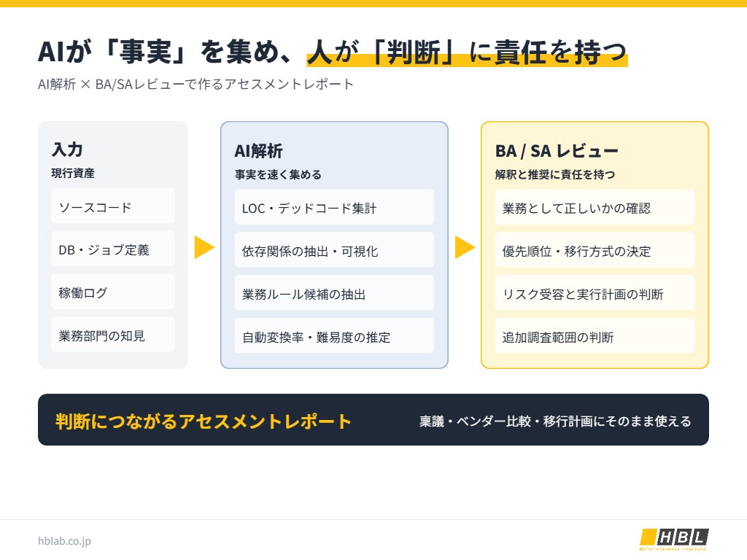Click the 解釈と推奨に責任を持つ subheading
This screenshot has width=747, height=560.
tap(555, 174)
